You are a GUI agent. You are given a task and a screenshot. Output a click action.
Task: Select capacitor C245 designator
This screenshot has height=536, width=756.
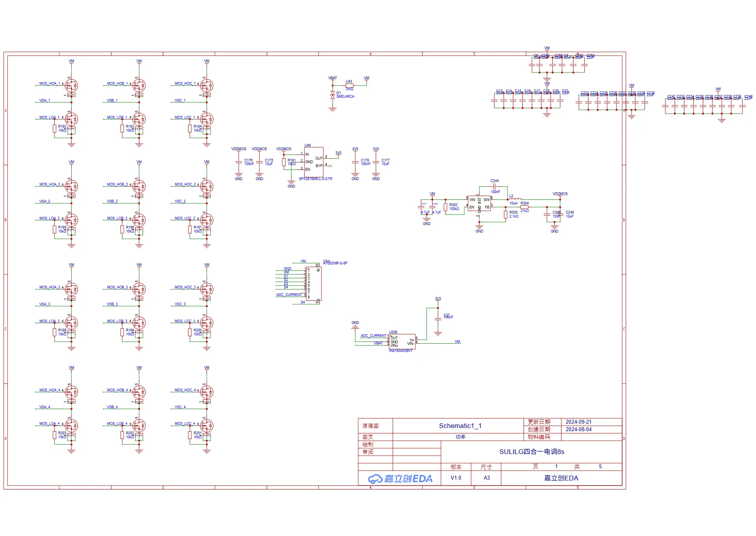click(x=570, y=212)
